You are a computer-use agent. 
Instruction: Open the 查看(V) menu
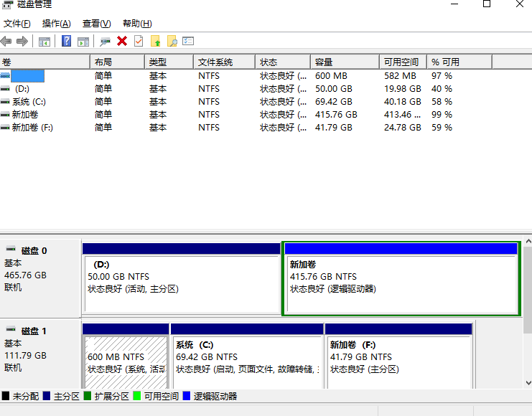click(x=97, y=24)
